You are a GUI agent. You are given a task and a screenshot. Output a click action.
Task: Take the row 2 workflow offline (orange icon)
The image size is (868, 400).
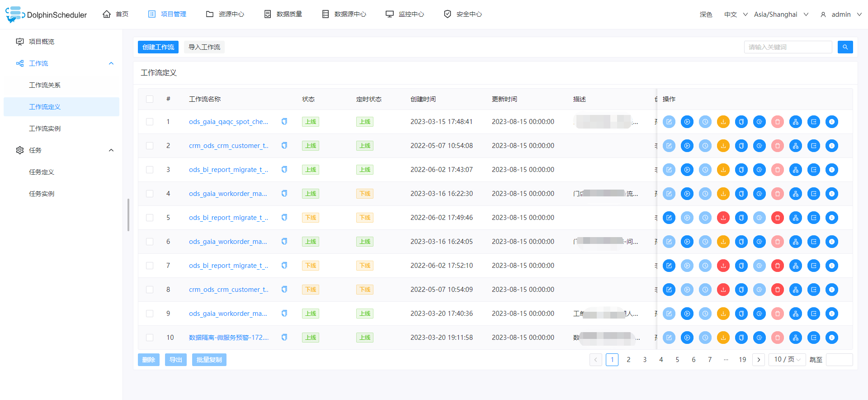coord(723,146)
